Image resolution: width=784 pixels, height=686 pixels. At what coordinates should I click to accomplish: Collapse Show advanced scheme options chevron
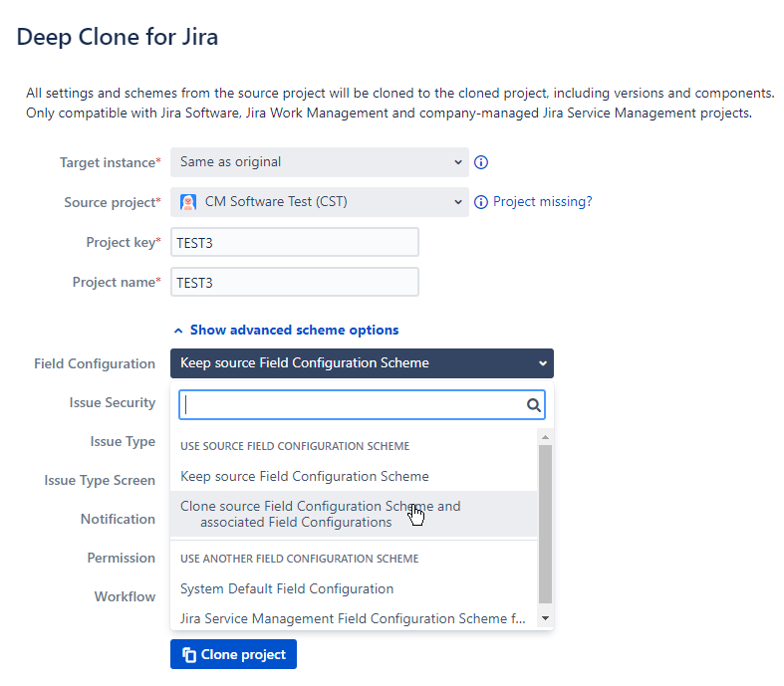[x=178, y=331]
